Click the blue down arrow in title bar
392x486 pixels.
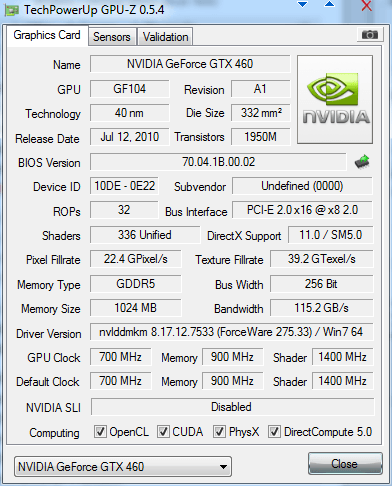click(303, 4)
